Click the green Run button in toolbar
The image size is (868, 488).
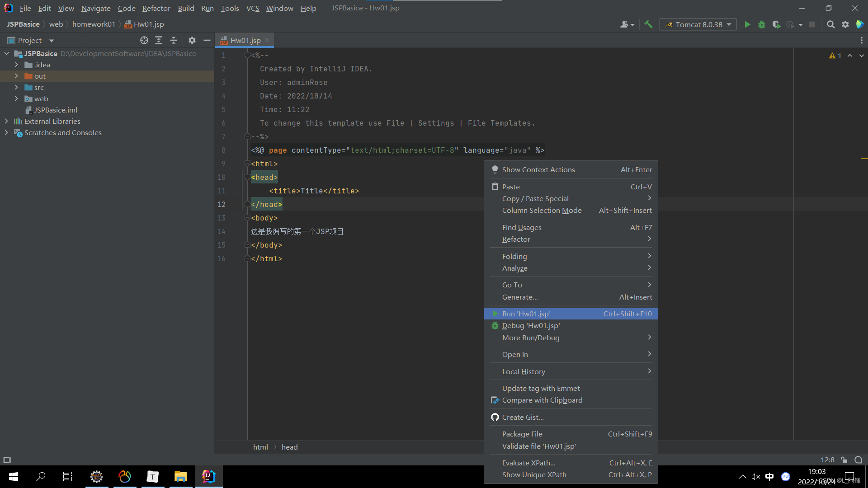747,24
